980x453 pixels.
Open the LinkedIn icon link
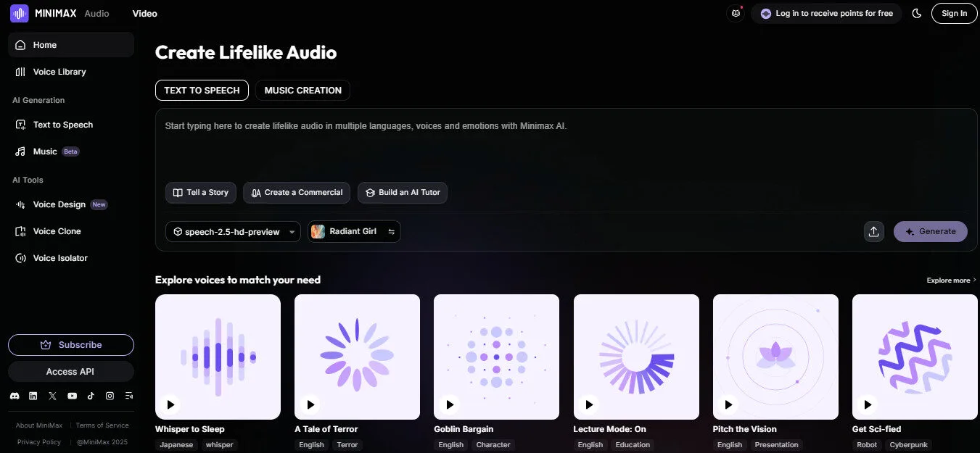click(33, 396)
